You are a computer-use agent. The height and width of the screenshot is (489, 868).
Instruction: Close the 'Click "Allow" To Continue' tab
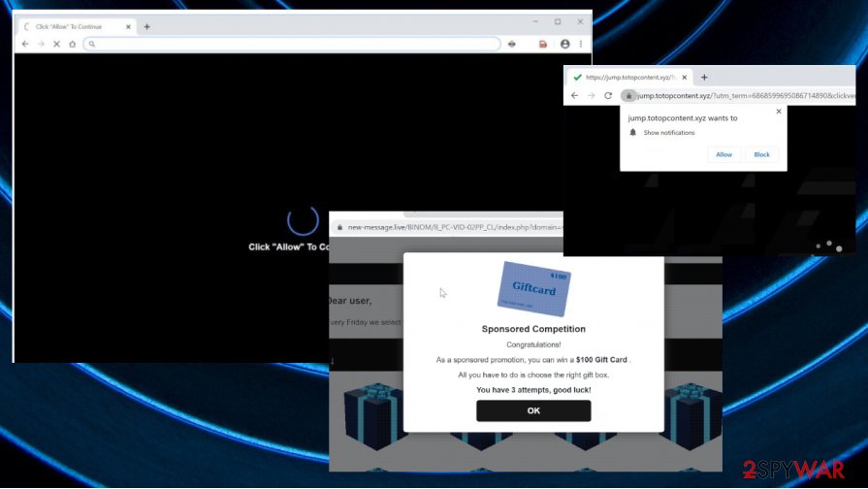coord(128,26)
